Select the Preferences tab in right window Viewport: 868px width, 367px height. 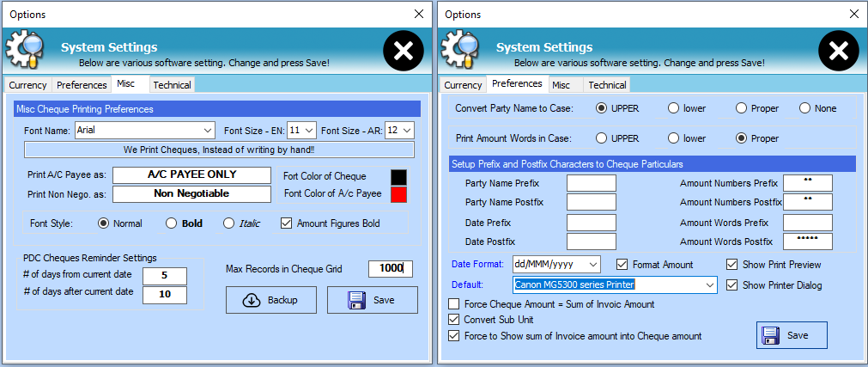pyautogui.click(x=517, y=83)
